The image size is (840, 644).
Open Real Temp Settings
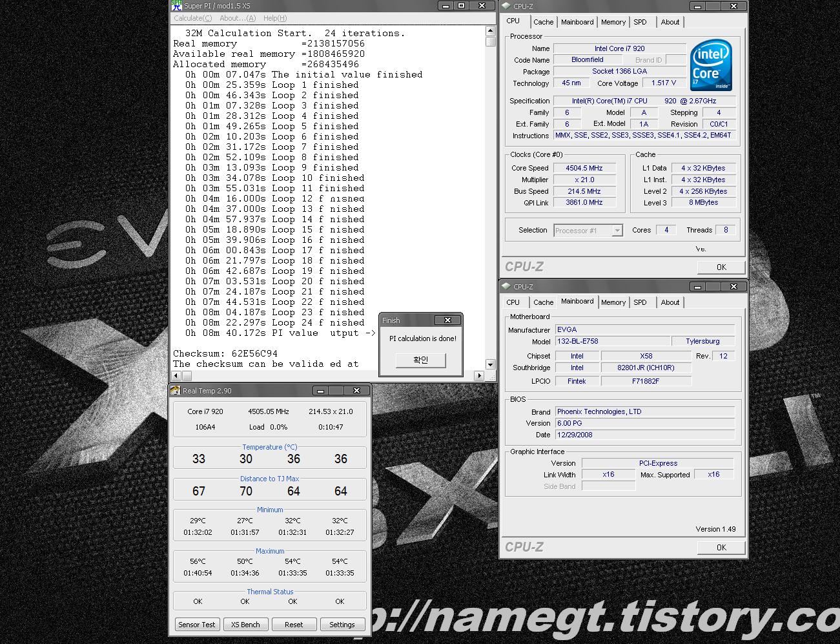pyautogui.click(x=342, y=625)
